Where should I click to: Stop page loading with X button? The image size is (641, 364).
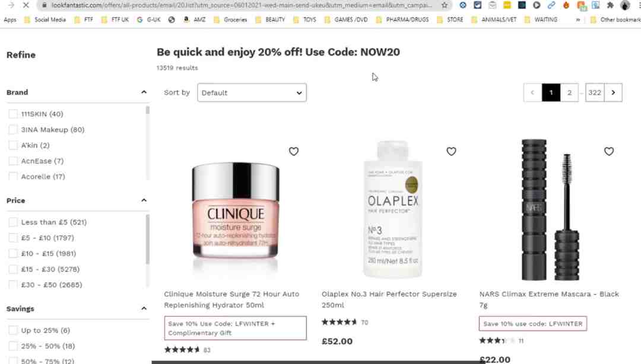(x=26, y=5)
